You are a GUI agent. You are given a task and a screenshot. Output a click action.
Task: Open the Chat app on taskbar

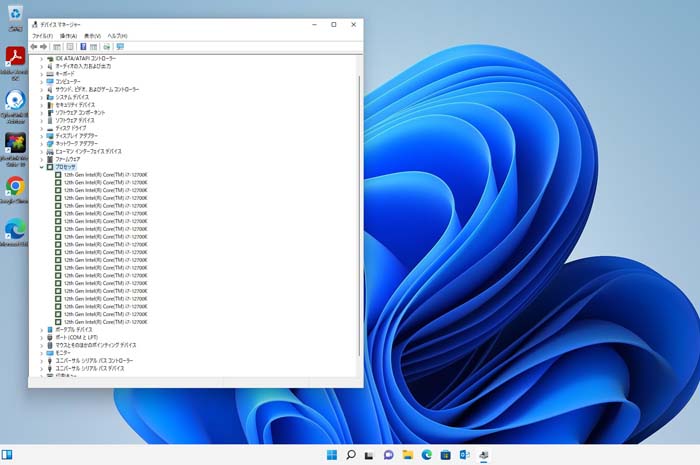pyautogui.click(x=388, y=455)
